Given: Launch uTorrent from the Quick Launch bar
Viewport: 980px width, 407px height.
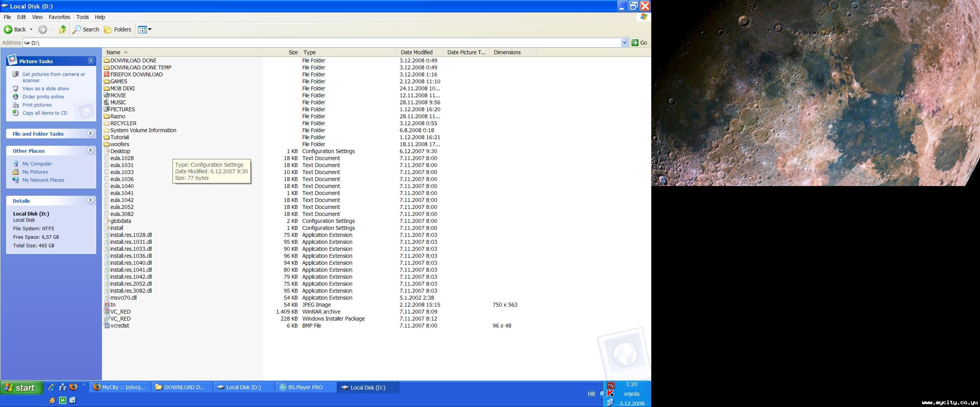Looking at the screenshot, I should 62,400.
